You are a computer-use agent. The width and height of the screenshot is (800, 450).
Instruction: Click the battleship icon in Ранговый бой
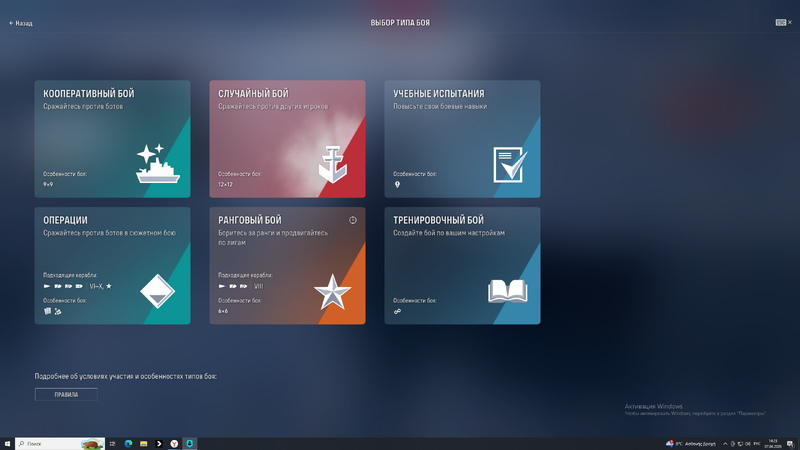click(x=243, y=286)
